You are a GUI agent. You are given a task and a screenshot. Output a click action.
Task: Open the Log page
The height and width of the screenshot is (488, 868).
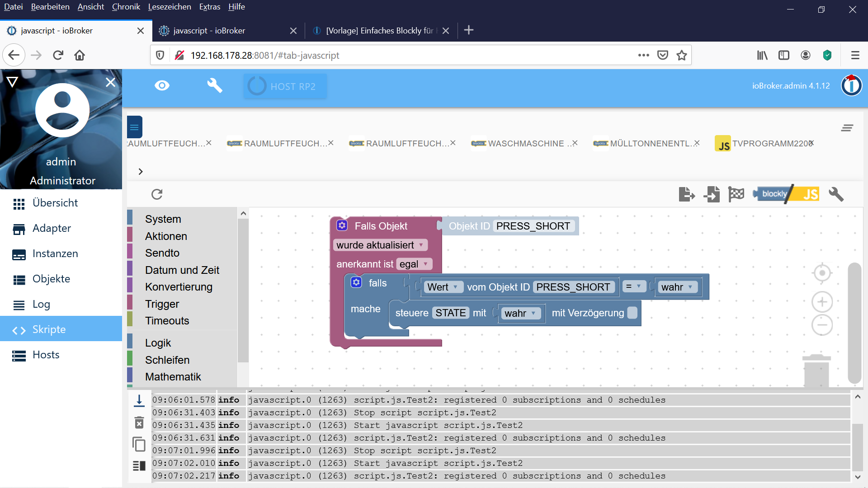tap(61, 305)
